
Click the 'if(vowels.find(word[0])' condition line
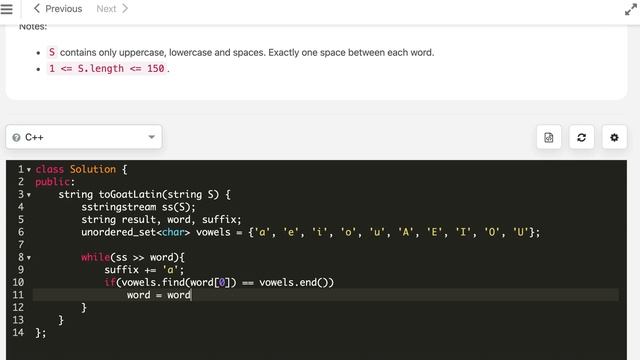[x=219, y=282]
